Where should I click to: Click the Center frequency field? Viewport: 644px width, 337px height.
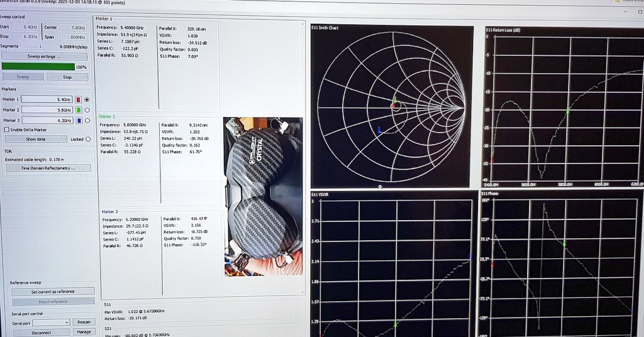point(73,28)
